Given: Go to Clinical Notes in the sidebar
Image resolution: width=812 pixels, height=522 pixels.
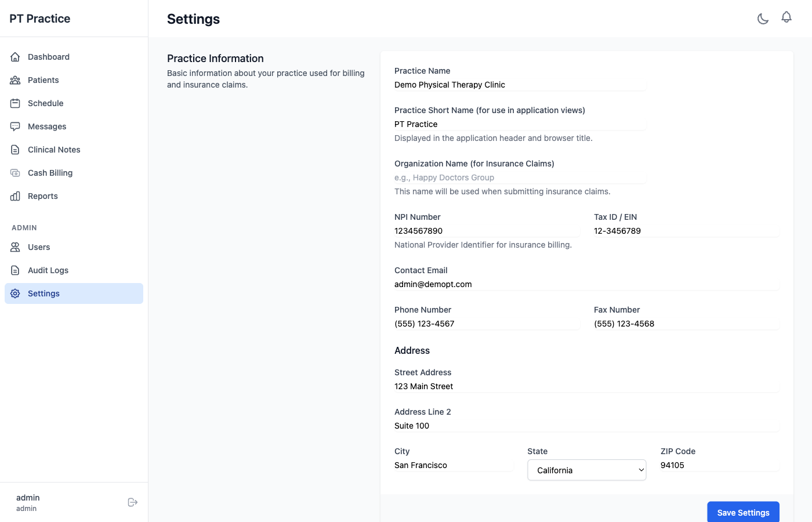Looking at the screenshot, I should pos(54,150).
